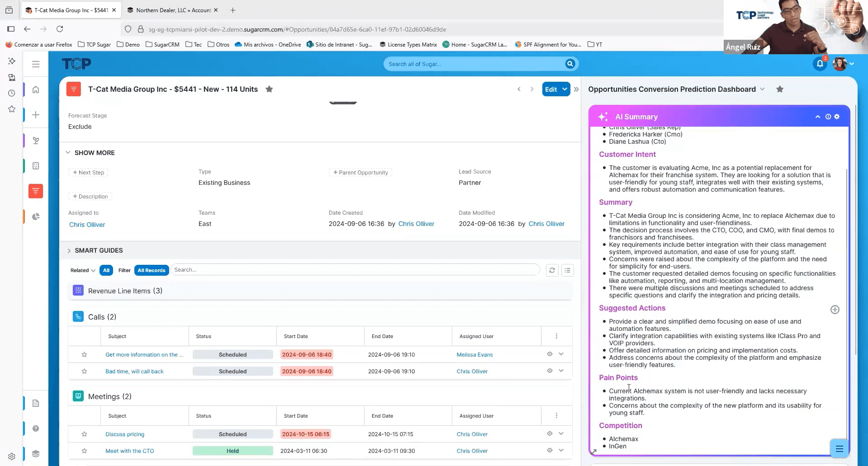Open the Home icon in sidebar
Image resolution: width=868 pixels, height=466 pixels.
click(36, 89)
